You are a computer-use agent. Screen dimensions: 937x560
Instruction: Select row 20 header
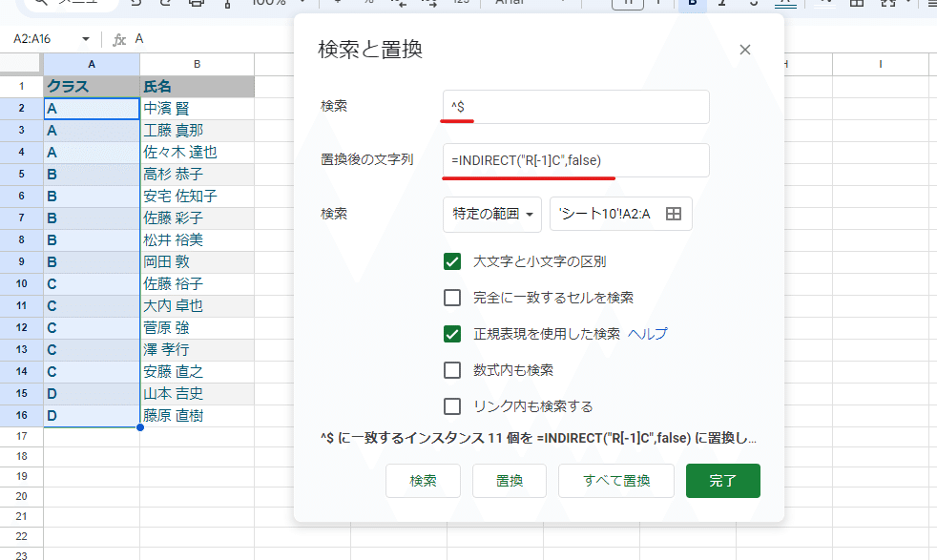22,497
